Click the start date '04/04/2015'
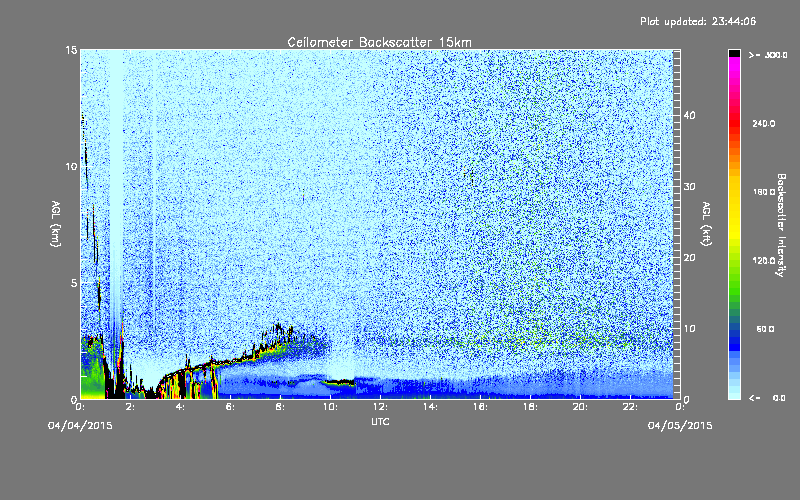The image size is (800, 500). (80, 426)
